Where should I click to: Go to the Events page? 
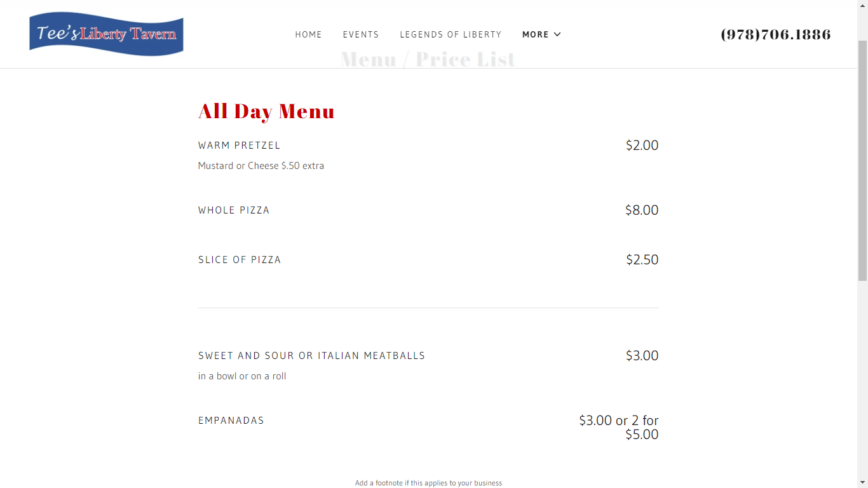click(360, 34)
